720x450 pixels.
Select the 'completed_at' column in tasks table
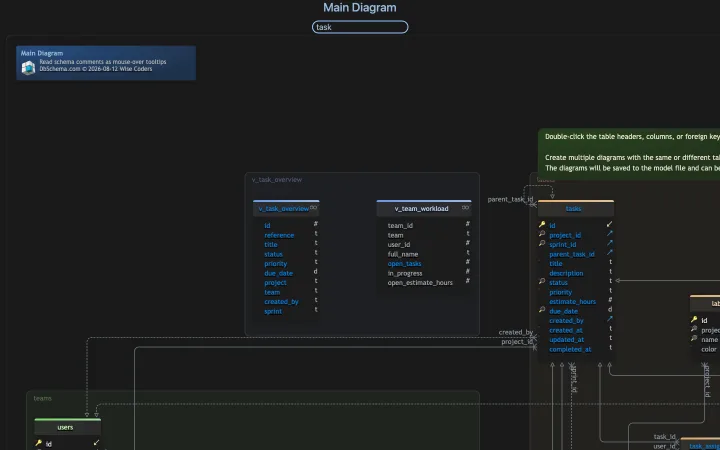570,349
